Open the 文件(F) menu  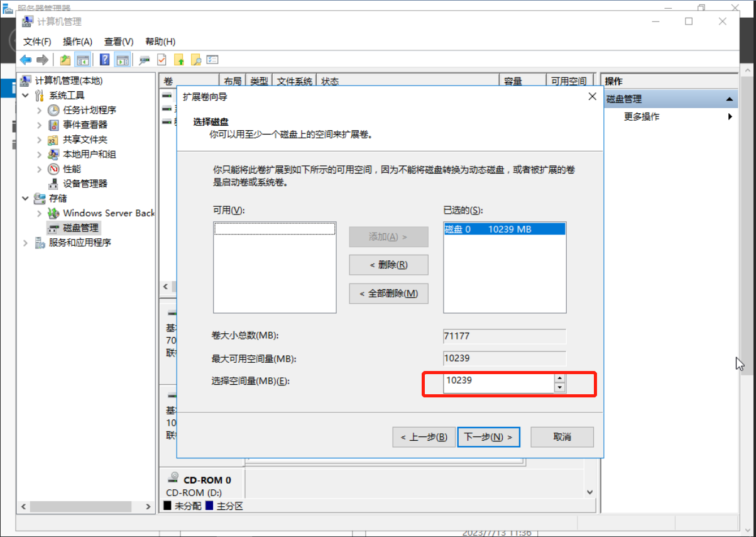[x=37, y=42]
